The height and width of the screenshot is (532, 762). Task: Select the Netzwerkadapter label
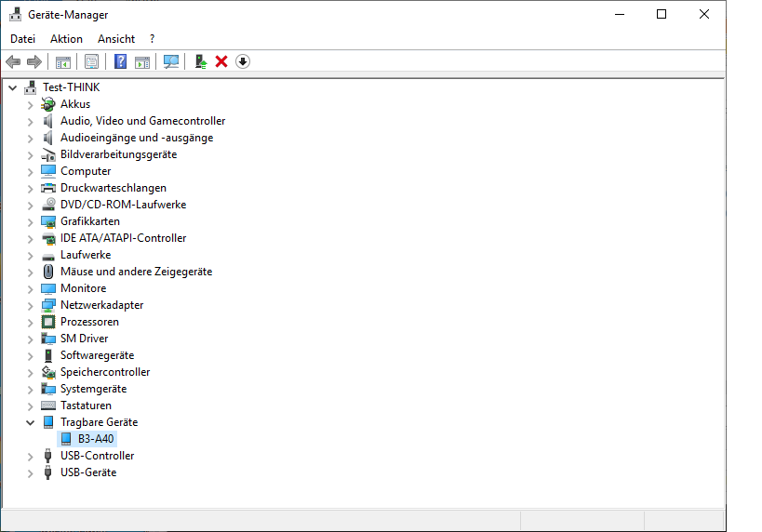click(102, 305)
